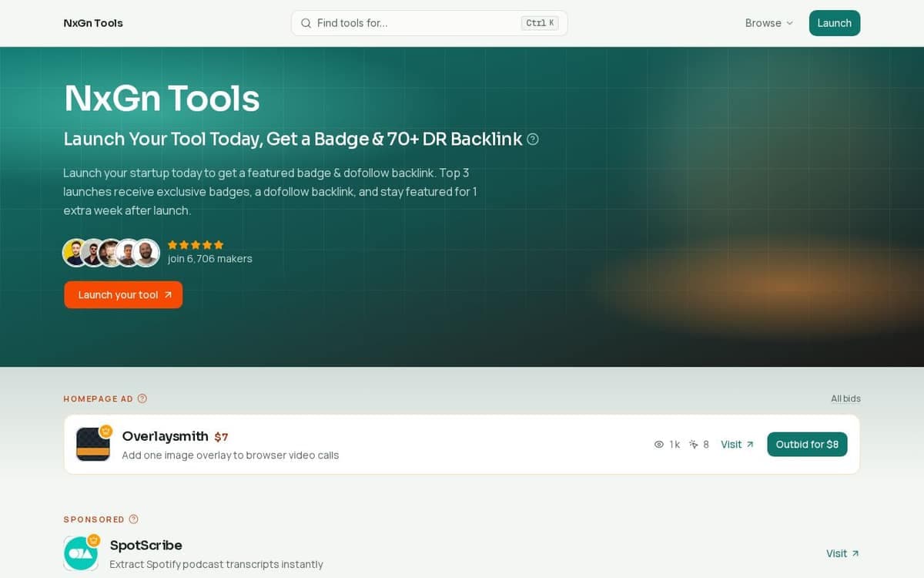
Task: Click the NxGn Tools logo in the header
Action: (93, 23)
